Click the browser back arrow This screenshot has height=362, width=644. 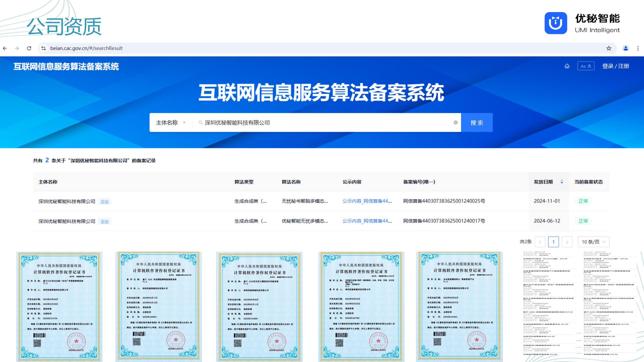coord(5,48)
